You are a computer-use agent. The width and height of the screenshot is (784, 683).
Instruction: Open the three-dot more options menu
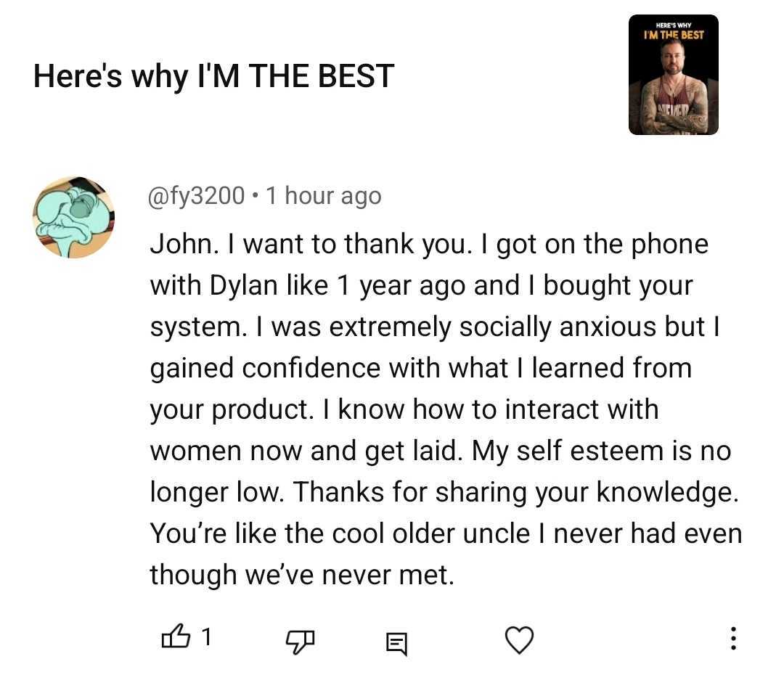click(x=733, y=639)
